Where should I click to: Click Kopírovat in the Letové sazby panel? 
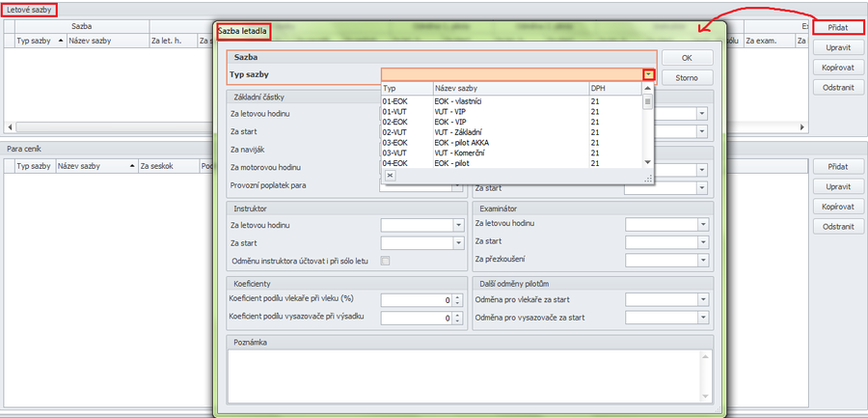[837, 67]
